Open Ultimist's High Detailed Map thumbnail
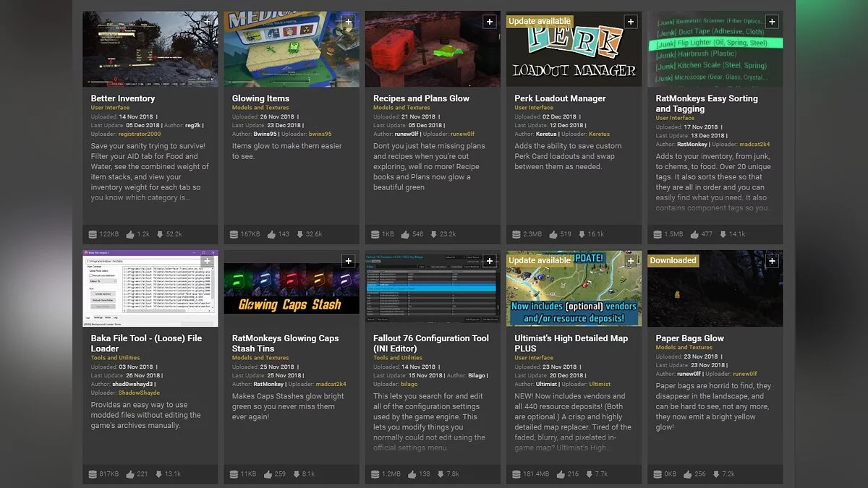Image resolution: width=868 pixels, height=488 pixels. [x=574, y=289]
